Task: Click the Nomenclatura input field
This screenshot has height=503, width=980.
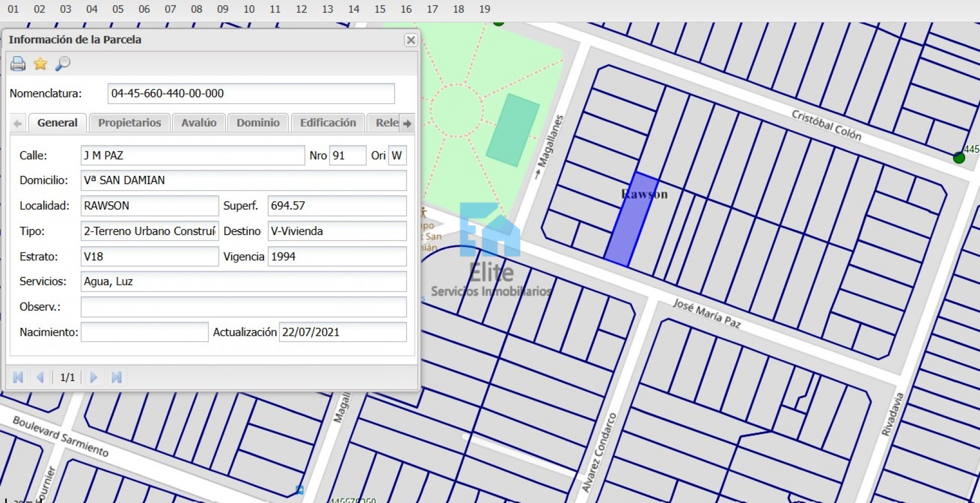Action: (x=251, y=94)
